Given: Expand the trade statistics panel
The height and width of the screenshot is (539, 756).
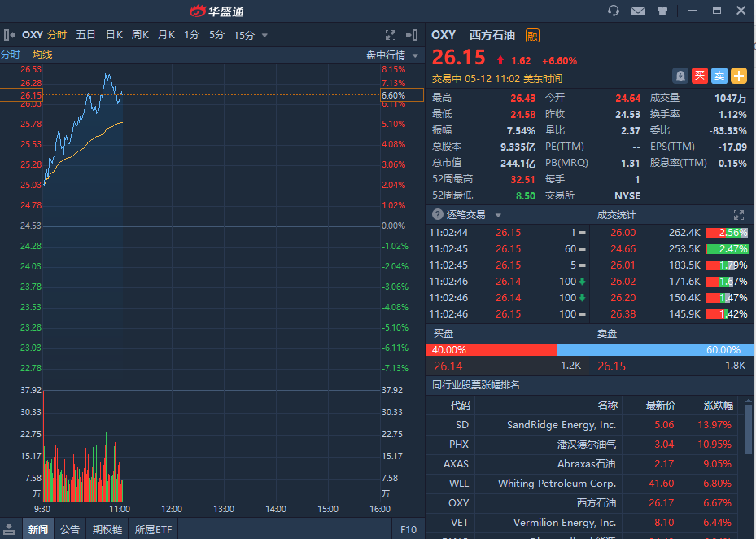Looking at the screenshot, I should [739, 215].
